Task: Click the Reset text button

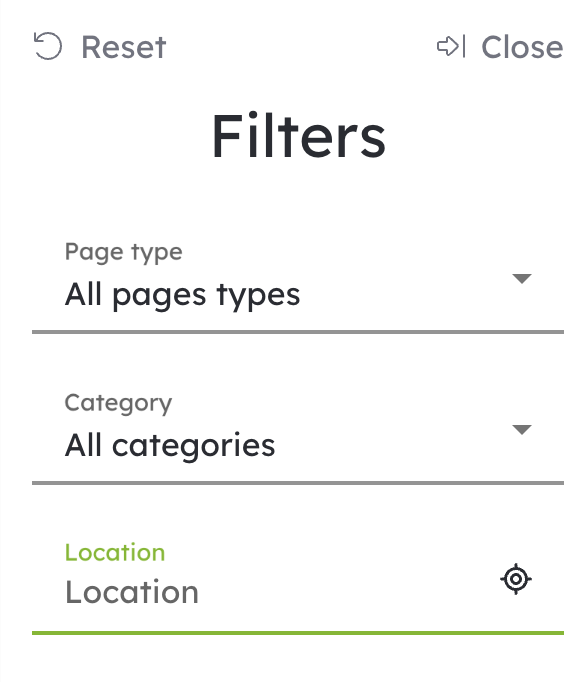Action: (124, 47)
